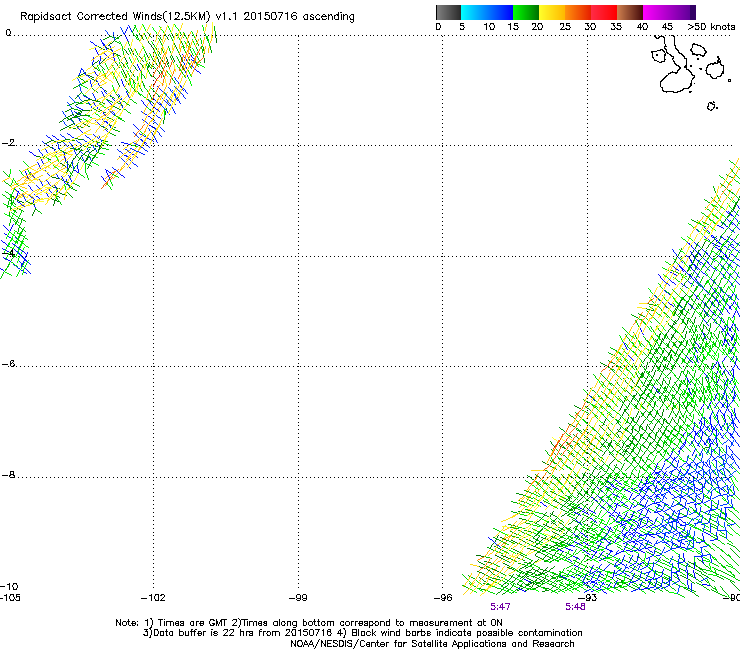Click the purple time stamp '5:47'
Viewport: 740px width, 650px height.
tap(500, 607)
